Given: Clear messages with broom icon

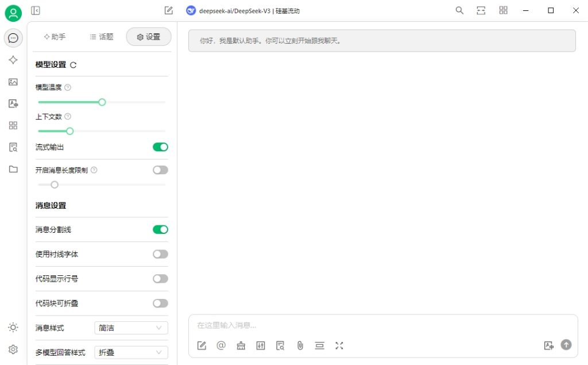Looking at the screenshot, I should click(x=241, y=345).
